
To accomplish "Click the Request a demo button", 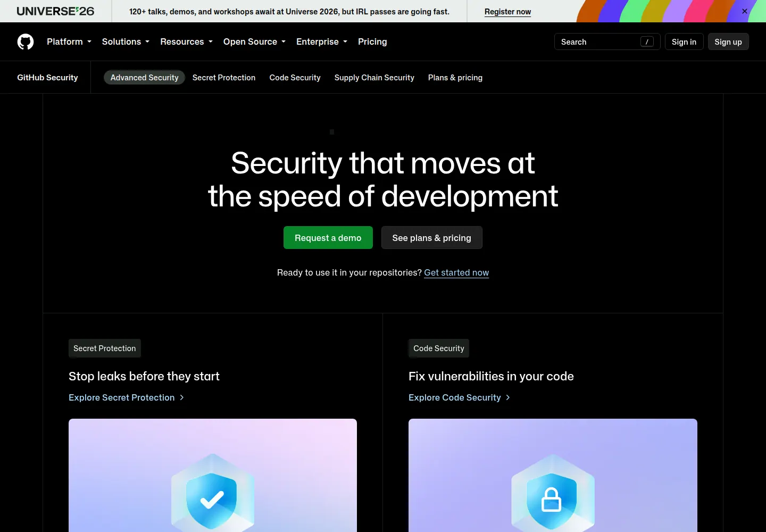I will click(x=328, y=238).
